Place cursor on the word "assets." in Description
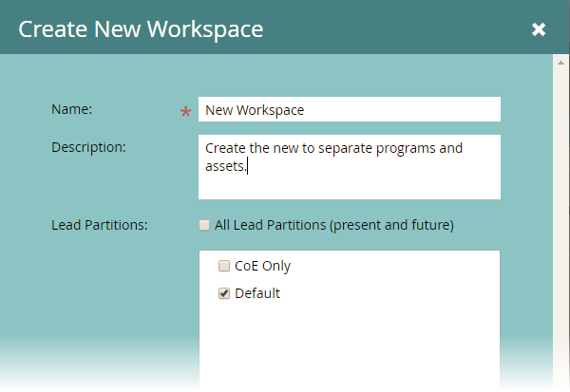 pos(225,166)
